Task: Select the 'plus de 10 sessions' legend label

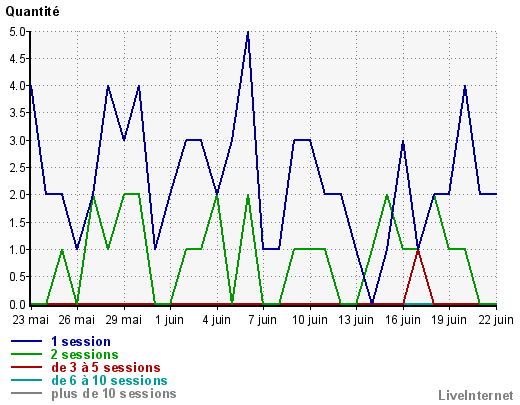Action: tap(114, 394)
